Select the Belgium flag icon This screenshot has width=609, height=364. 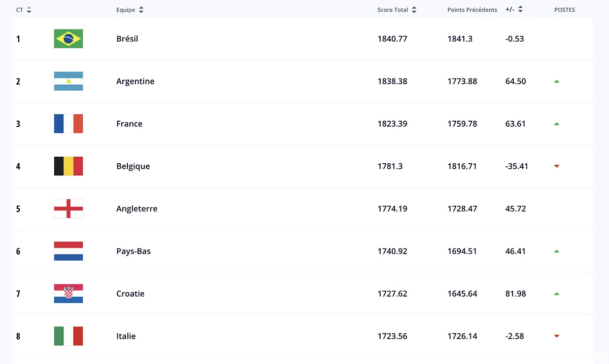[68, 166]
